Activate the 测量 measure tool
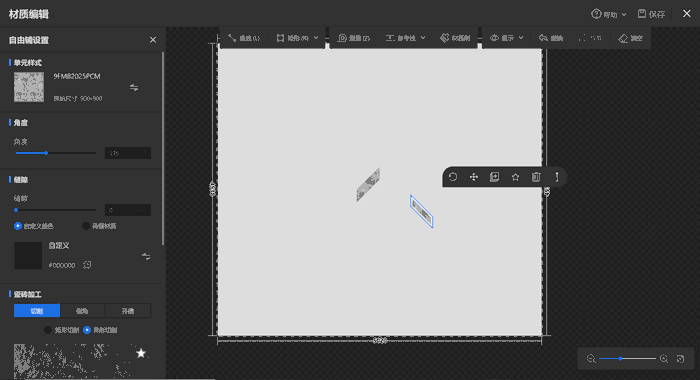 click(354, 38)
